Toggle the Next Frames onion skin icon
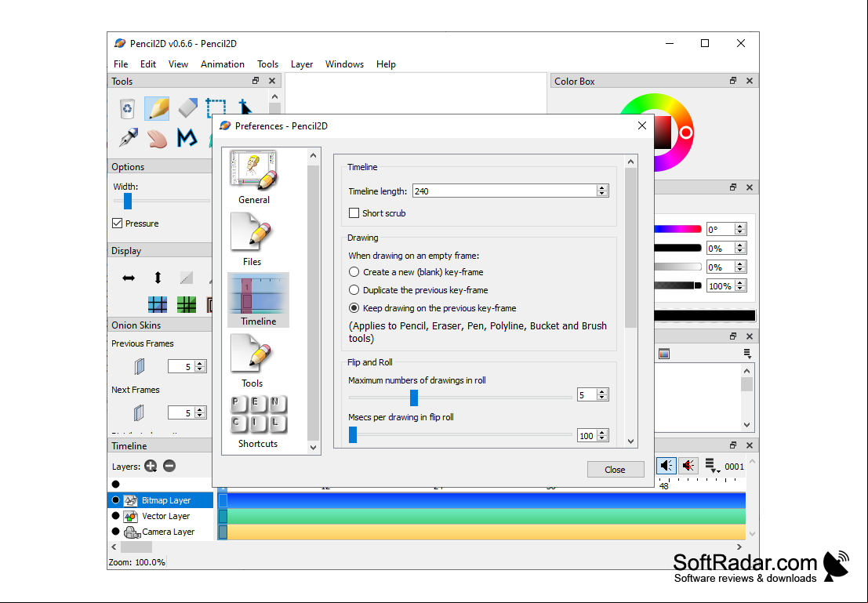Viewport: 868px width, 603px height. 139,412
